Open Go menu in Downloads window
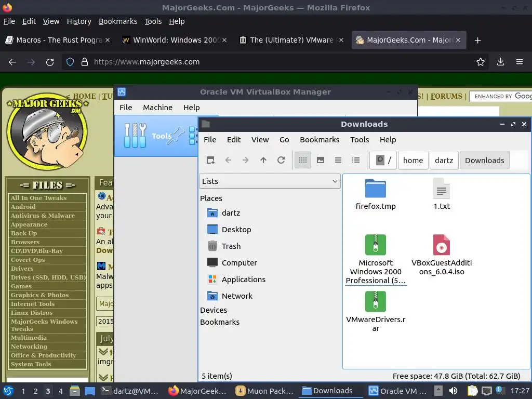This screenshot has width=532, height=399. 284,140
